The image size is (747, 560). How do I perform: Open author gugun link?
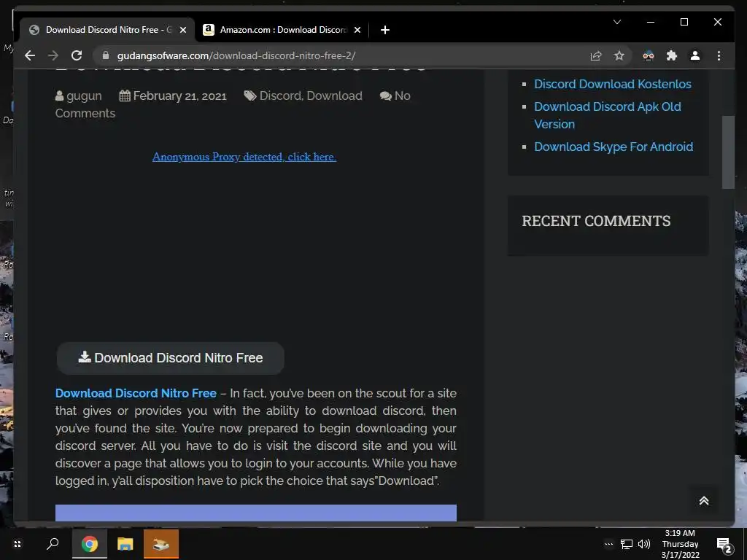click(x=84, y=96)
